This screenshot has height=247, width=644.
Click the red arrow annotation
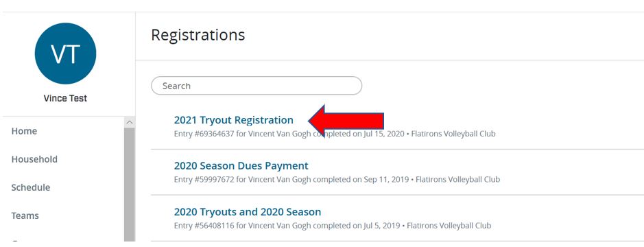346,121
